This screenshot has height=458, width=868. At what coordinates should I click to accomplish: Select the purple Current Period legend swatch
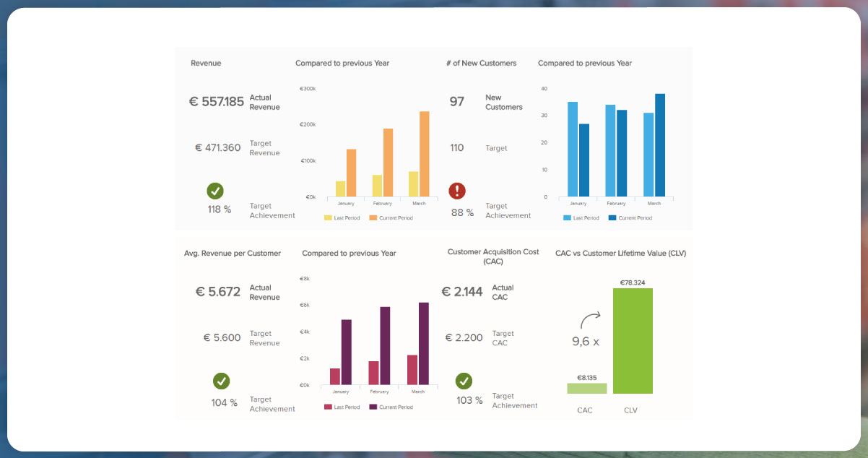(x=373, y=407)
